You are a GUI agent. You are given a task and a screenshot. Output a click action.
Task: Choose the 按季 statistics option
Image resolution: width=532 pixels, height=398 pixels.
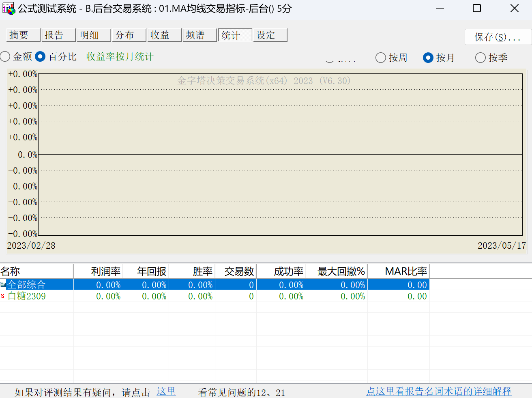481,58
